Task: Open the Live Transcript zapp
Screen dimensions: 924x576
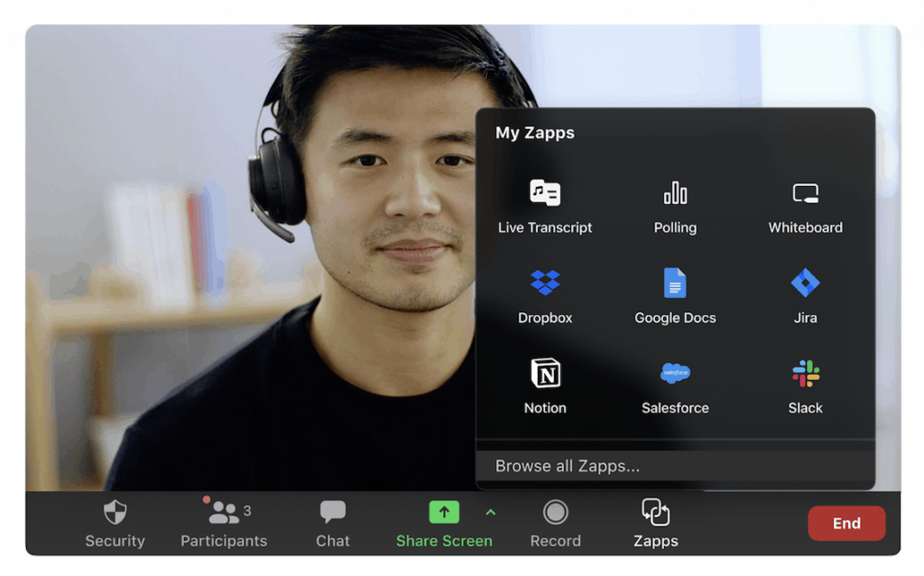Action: (x=544, y=207)
